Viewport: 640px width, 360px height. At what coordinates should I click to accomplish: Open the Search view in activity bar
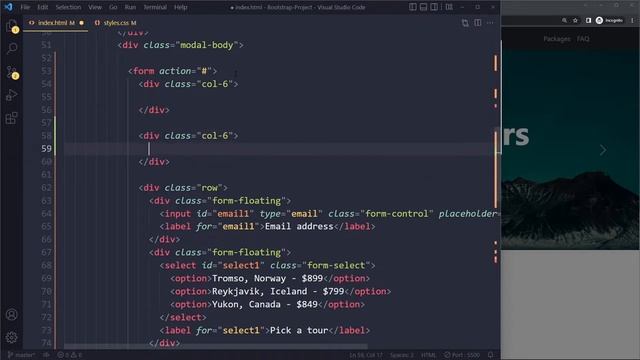(12, 49)
